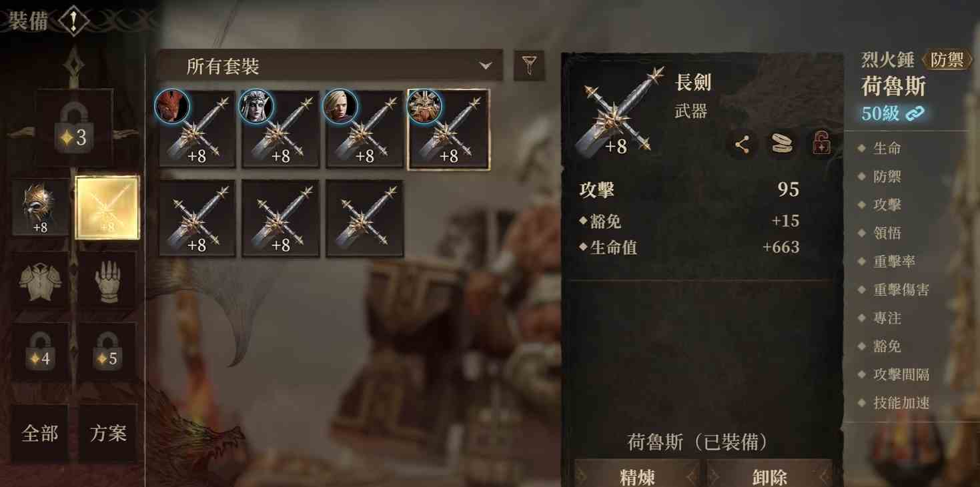Image resolution: width=980 pixels, height=487 pixels.
Task: Click the locked slot marked 3
Action: [73, 128]
